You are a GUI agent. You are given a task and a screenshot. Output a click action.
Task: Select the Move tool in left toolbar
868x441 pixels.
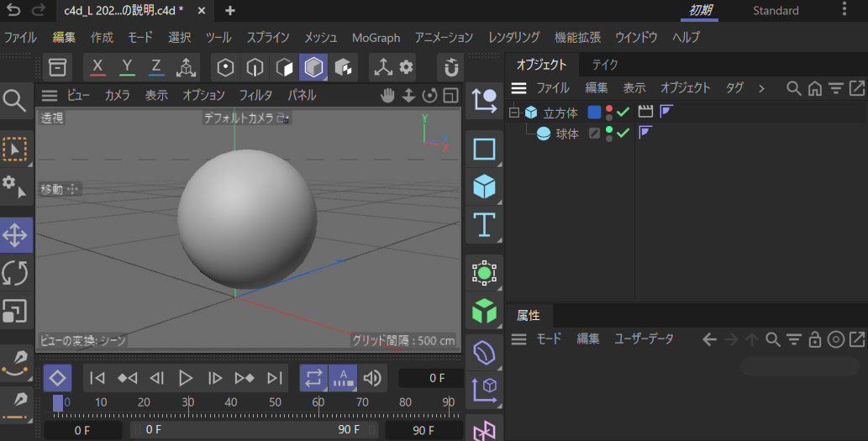[x=15, y=235]
